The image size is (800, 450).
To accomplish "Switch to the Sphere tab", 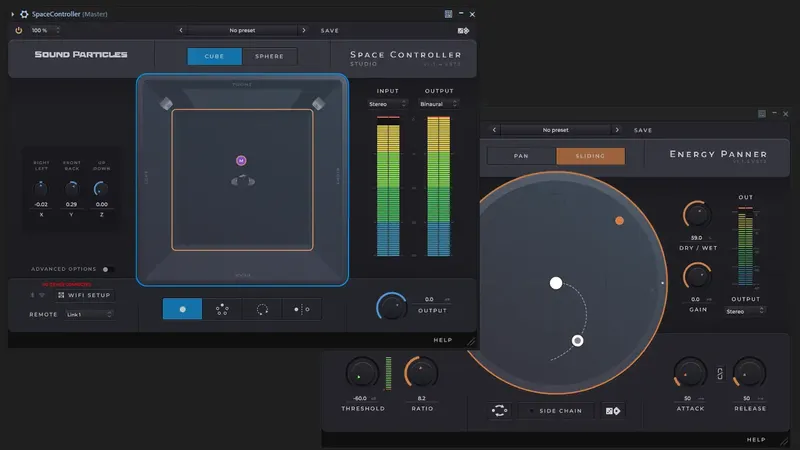I will coord(269,56).
